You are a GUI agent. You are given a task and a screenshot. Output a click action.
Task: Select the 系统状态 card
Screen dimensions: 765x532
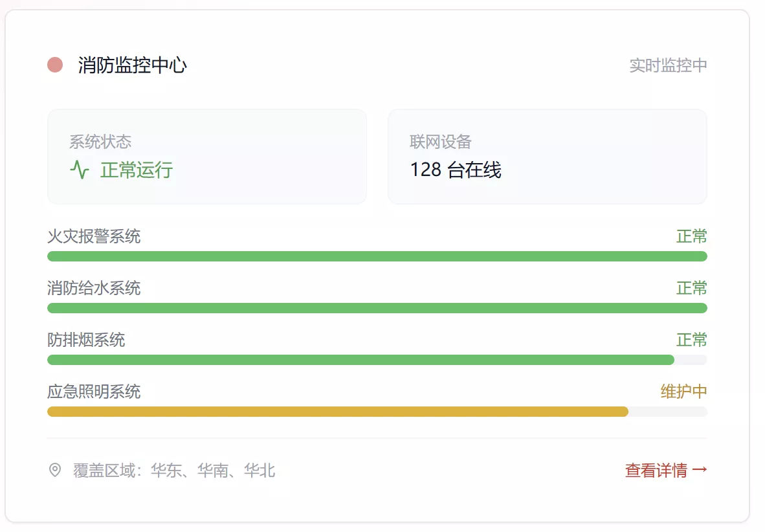(207, 157)
